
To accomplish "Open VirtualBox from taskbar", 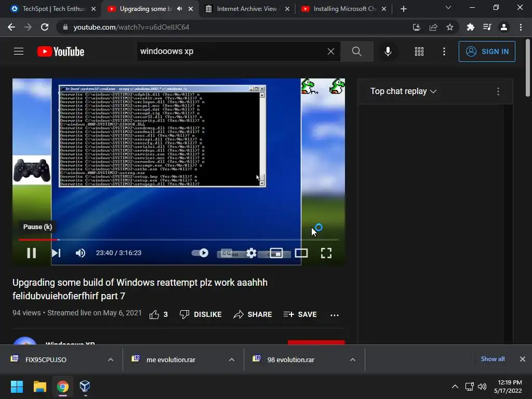I will point(85,387).
